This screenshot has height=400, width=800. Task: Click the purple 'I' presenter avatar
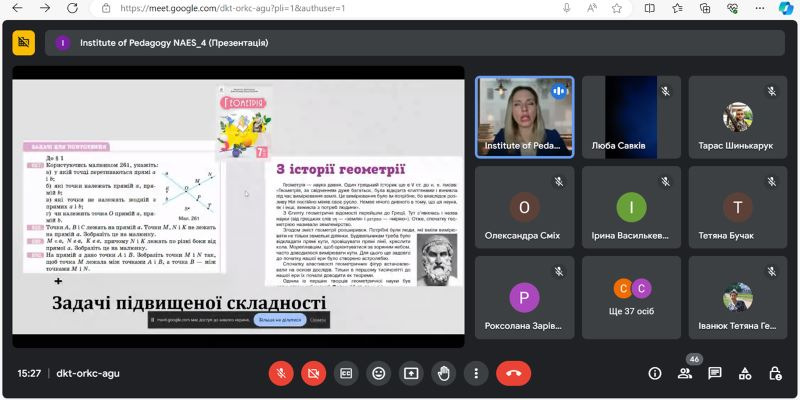coord(63,43)
